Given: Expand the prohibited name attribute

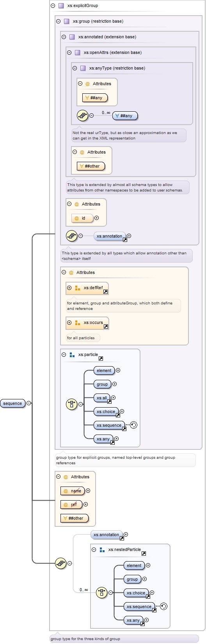Looking at the screenshot, I should point(88,491).
